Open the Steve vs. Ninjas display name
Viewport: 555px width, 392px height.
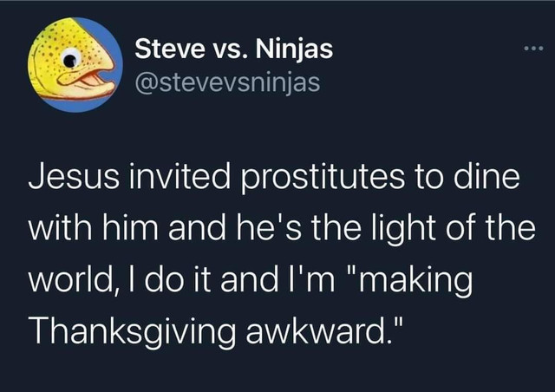[233, 49]
